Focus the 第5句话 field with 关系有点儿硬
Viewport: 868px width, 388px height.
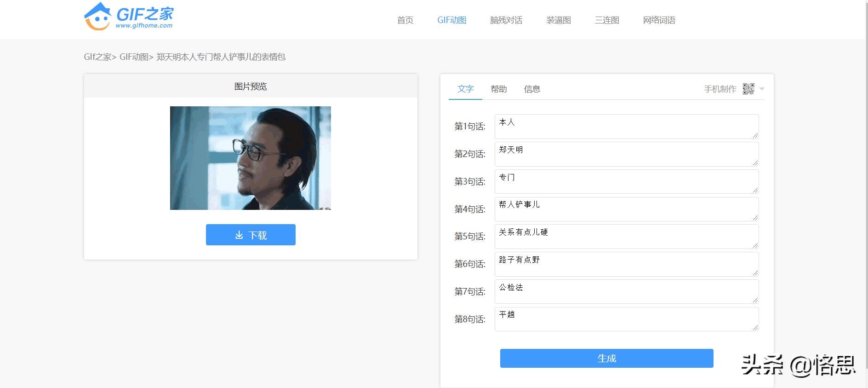pos(626,237)
